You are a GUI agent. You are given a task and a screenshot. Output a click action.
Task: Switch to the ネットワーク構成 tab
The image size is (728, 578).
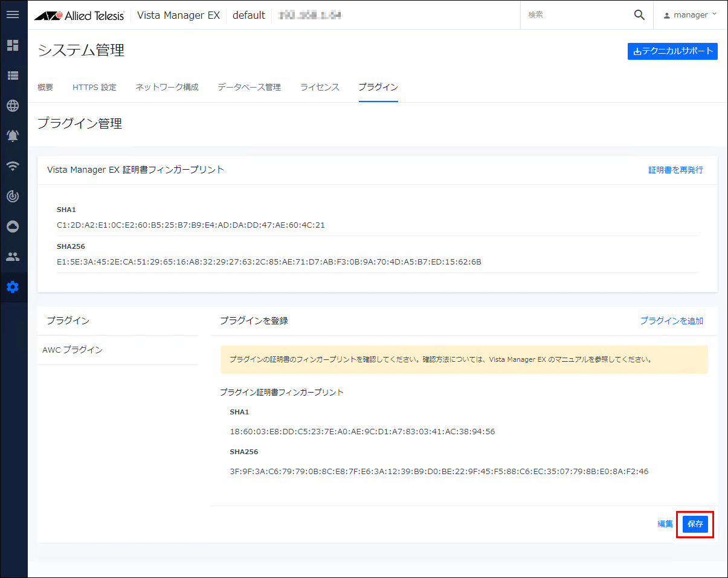coord(167,88)
